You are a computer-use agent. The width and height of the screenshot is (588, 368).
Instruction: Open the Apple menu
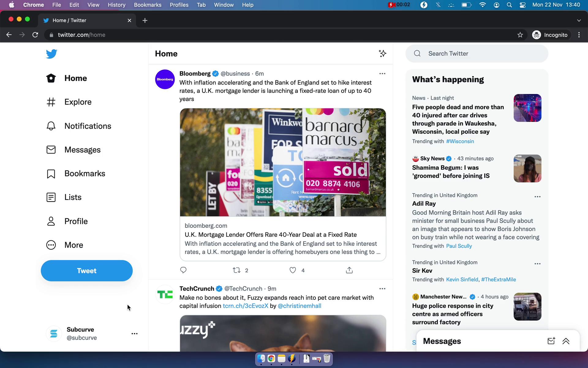point(12,5)
